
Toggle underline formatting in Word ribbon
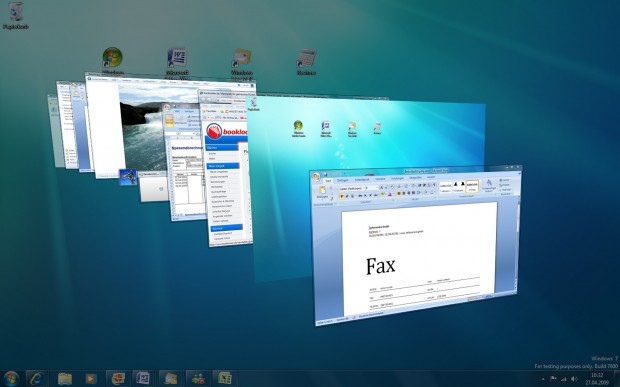click(x=352, y=196)
